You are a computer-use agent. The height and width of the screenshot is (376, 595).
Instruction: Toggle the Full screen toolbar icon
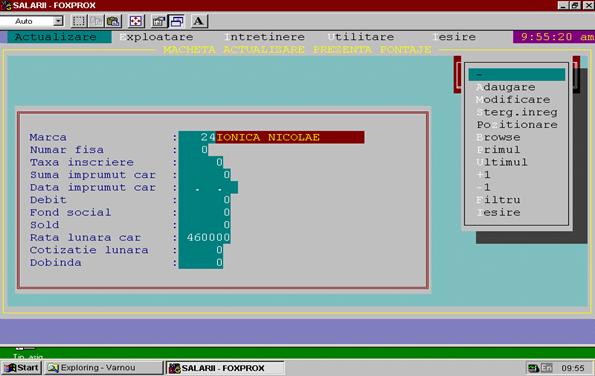pyautogui.click(x=136, y=21)
